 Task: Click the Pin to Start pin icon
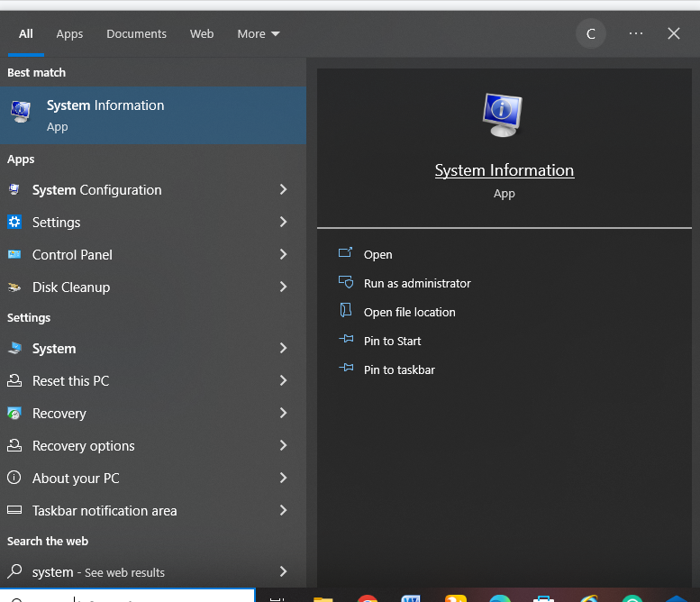pos(346,339)
